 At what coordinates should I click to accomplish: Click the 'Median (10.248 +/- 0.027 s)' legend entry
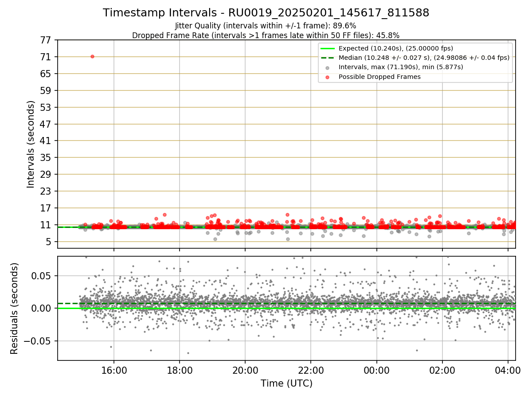pyautogui.click(x=424, y=58)
